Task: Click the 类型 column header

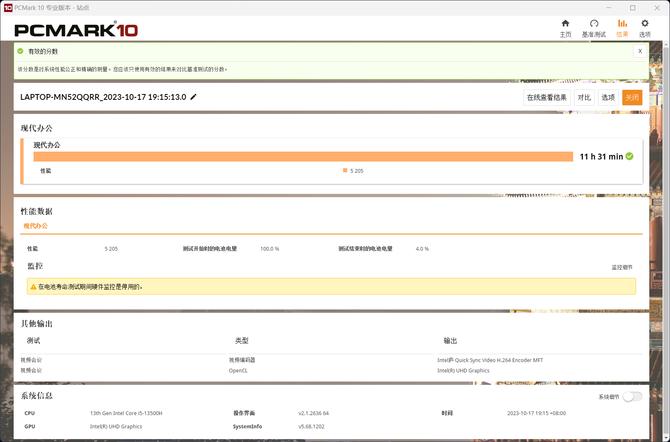Action: tap(242, 341)
